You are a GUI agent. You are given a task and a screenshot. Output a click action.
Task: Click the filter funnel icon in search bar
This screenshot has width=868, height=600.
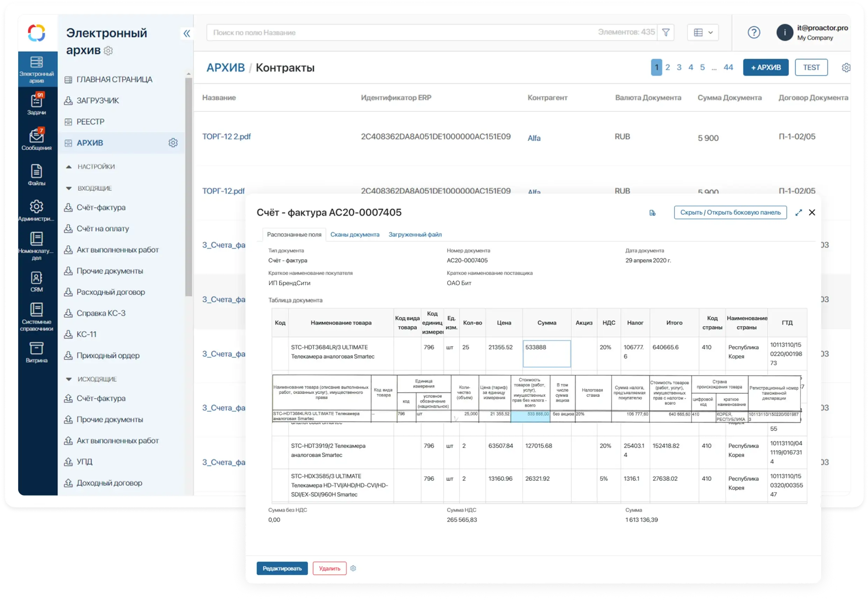666,33
